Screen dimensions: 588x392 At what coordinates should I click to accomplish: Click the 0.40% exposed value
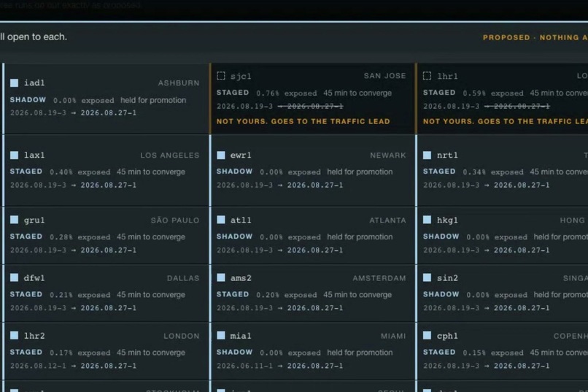click(80, 172)
